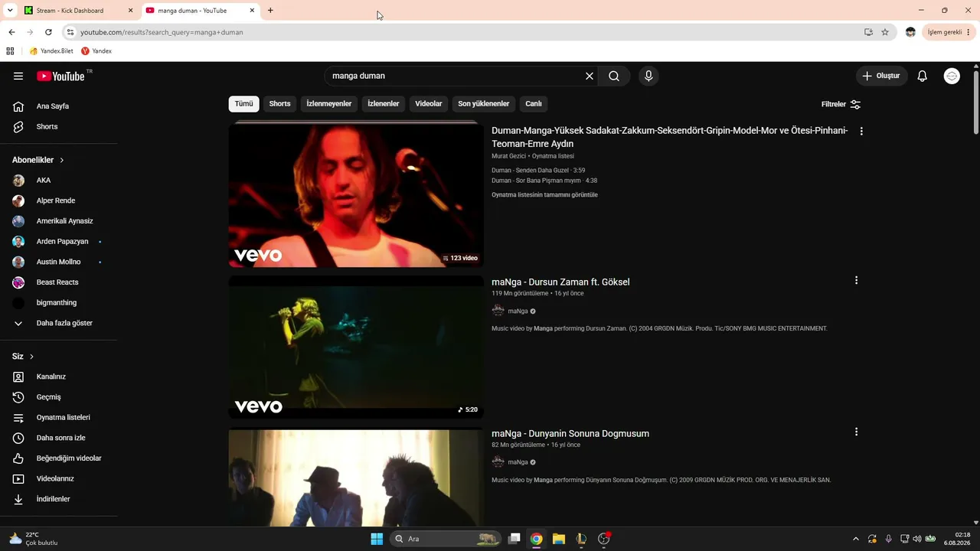Reload the page

pyautogui.click(x=48, y=32)
